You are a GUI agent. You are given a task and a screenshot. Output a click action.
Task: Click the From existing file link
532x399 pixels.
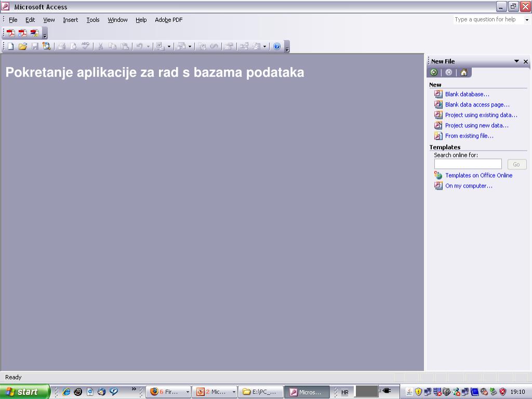click(469, 136)
